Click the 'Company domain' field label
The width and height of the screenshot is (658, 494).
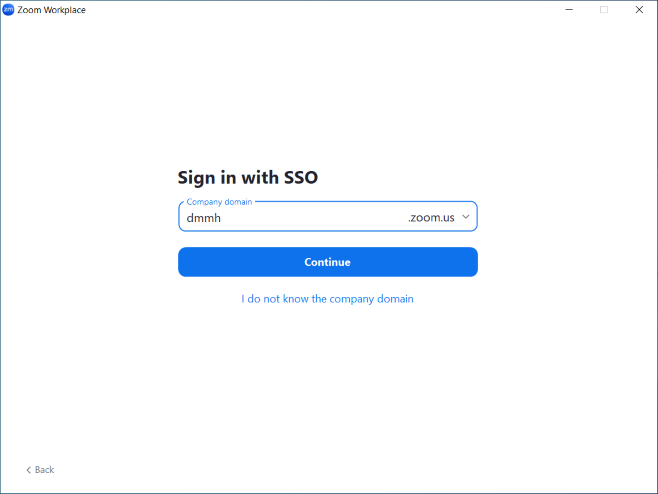pyautogui.click(x=219, y=202)
